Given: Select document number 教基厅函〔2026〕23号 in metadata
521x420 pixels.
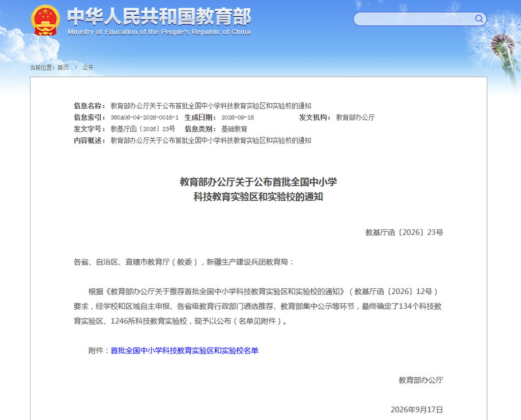Looking at the screenshot, I should pyautogui.click(x=143, y=129).
